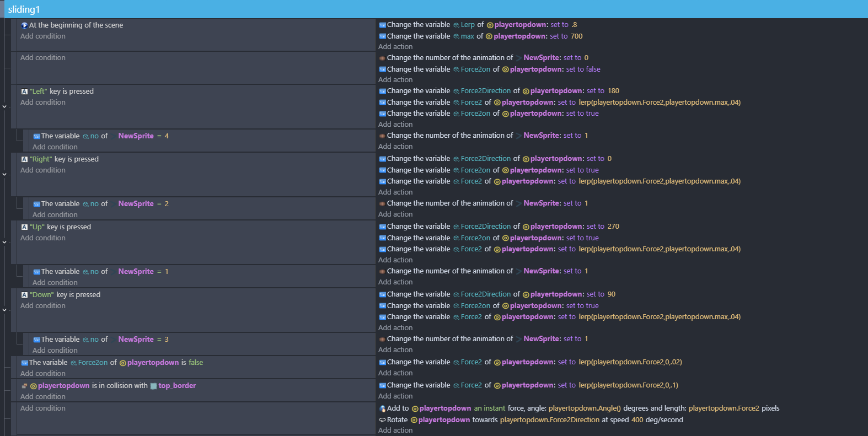Collapse the "Down" key event sub-events
The image size is (868, 436).
(4, 310)
